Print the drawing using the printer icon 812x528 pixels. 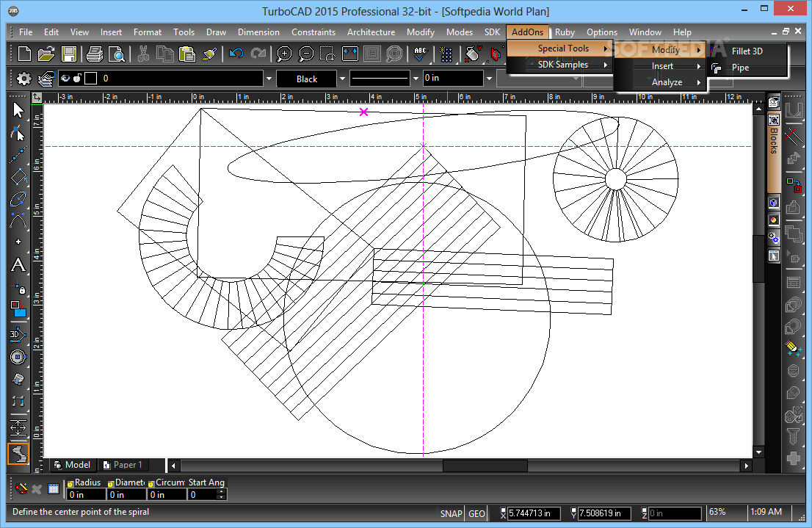(x=94, y=54)
